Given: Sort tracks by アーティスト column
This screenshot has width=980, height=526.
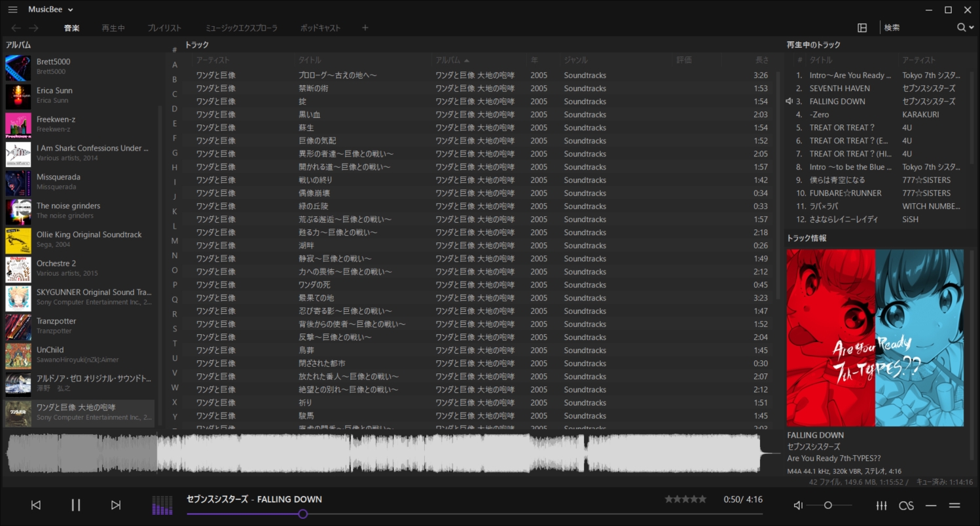Looking at the screenshot, I should tap(213, 60).
